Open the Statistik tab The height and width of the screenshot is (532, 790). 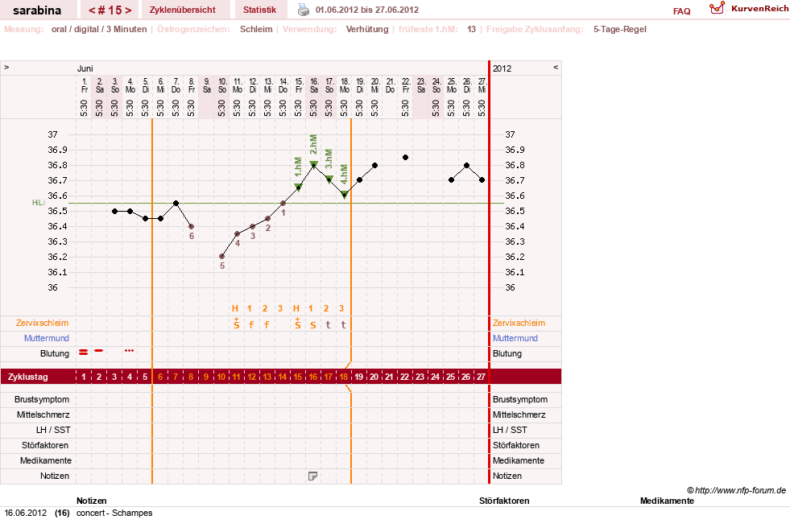(259, 10)
